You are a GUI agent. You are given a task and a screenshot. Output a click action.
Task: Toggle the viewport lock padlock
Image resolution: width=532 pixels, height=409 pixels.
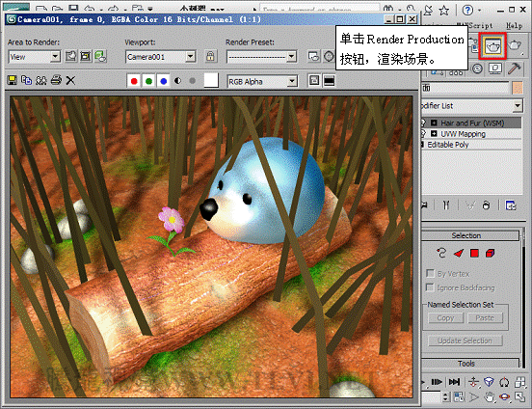pyautogui.click(x=210, y=56)
